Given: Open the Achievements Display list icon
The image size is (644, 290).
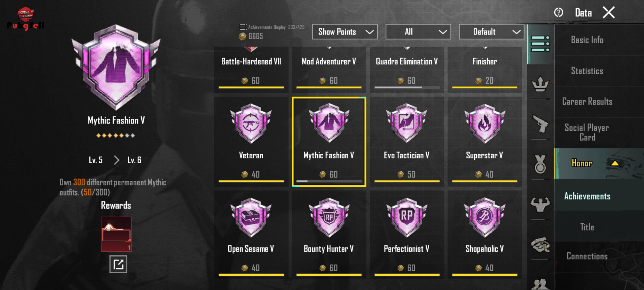Looking at the screenshot, I should coord(243,27).
